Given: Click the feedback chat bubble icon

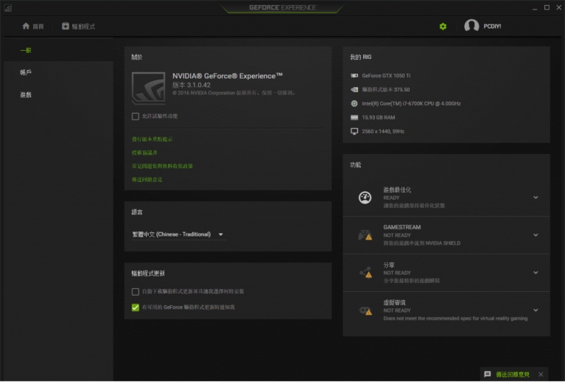Looking at the screenshot, I should click(488, 374).
